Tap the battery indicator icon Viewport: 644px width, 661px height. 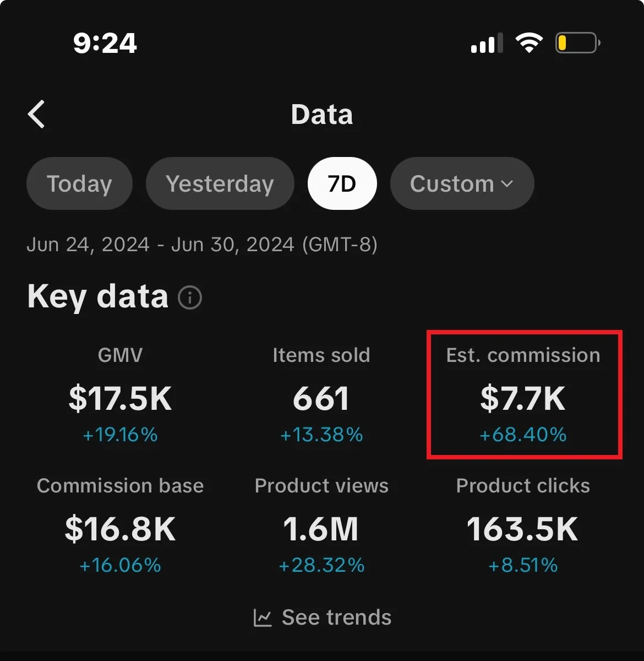click(x=577, y=43)
